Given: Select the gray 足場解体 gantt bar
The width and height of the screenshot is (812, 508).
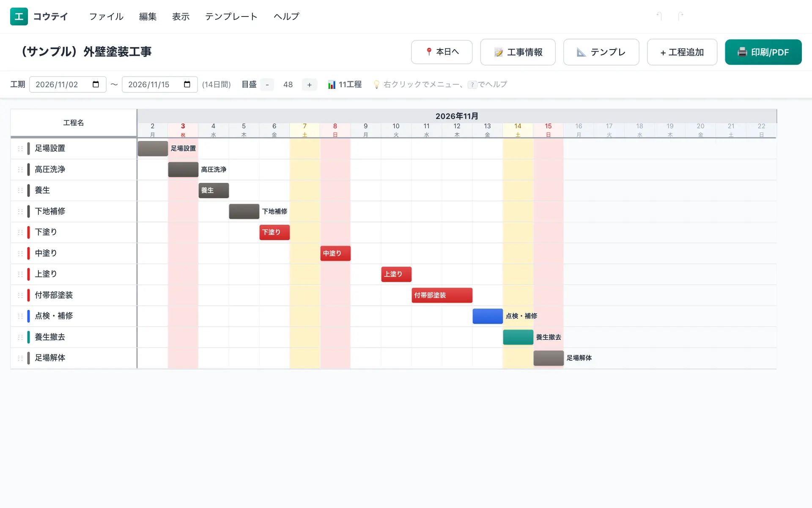Looking at the screenshot, I should 549,358.
